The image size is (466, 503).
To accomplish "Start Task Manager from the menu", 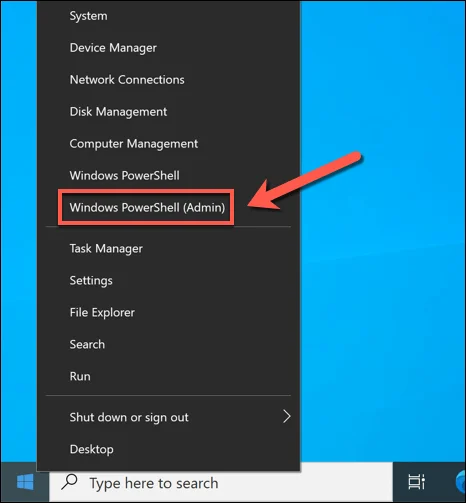I will tap(106, 248).
